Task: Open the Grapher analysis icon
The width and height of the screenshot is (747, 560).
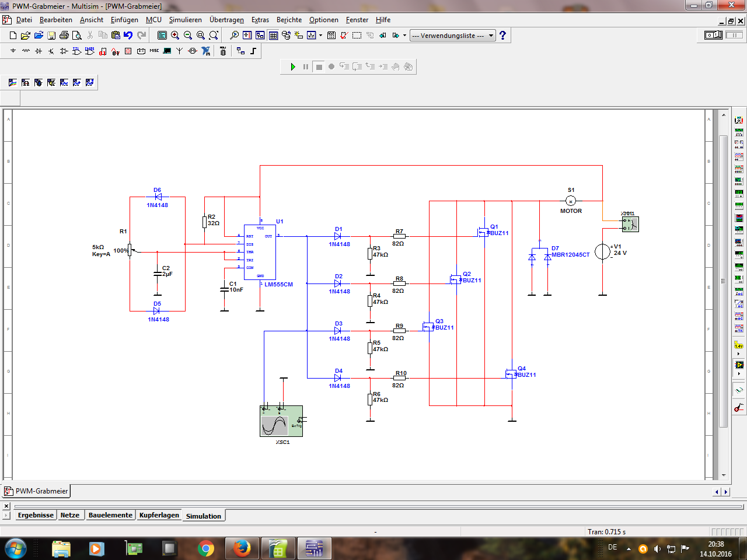Action: tap(312, 36)
